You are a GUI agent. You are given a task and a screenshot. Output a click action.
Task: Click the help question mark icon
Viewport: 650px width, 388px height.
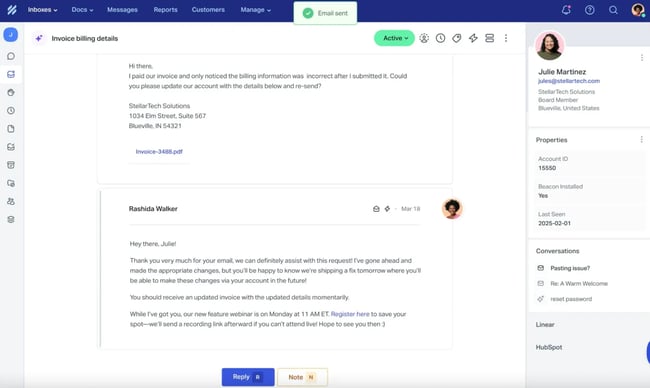point(589,10)
